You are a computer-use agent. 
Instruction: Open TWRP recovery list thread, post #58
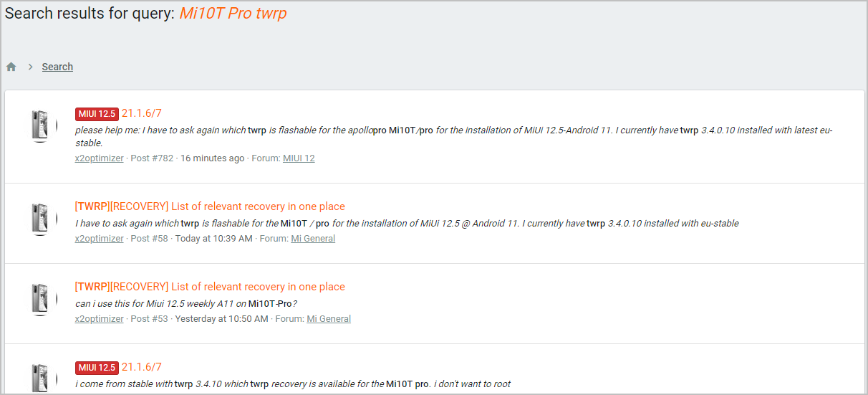[210, 206]
